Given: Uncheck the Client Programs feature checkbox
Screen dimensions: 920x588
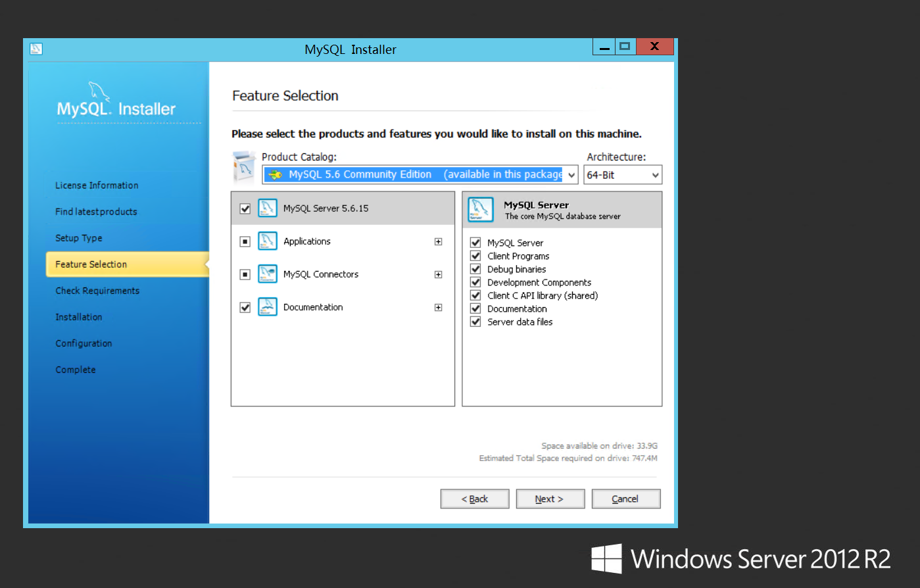Looking at the screenshot, I should (x=475, y=256).
